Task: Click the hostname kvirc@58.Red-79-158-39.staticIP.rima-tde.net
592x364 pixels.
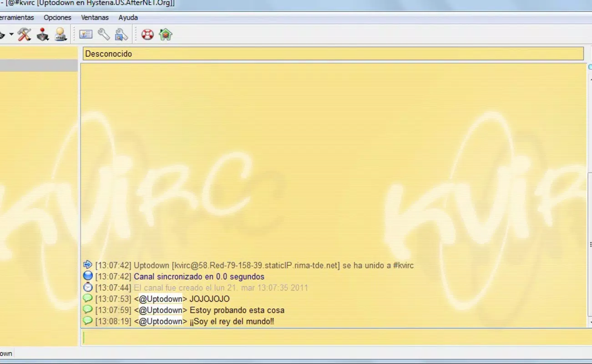Action: pyautogui.click(x=256, y=265)
